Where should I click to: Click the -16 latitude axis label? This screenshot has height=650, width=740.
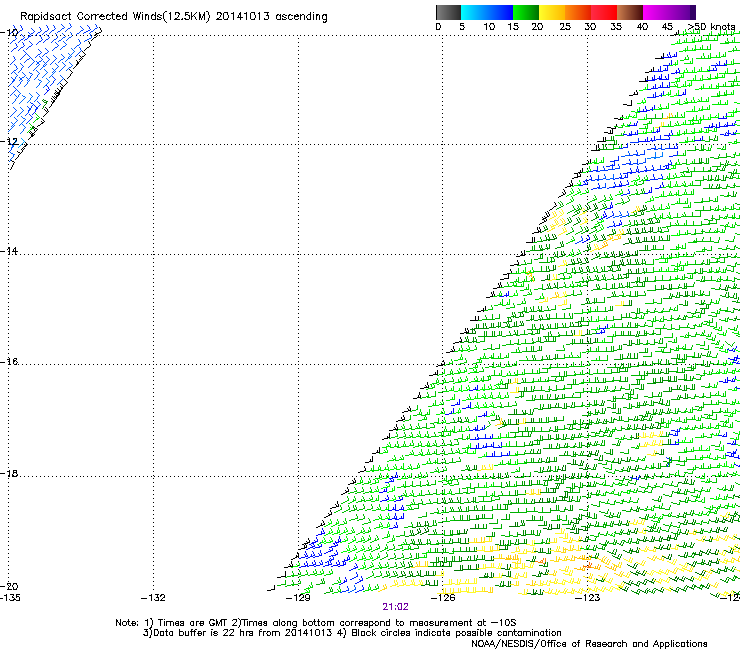(9, 362)
